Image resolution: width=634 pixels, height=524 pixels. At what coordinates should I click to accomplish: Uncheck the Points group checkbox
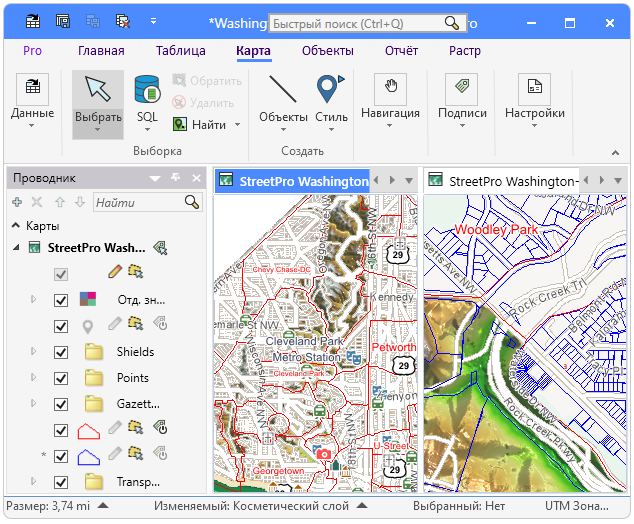61,378
